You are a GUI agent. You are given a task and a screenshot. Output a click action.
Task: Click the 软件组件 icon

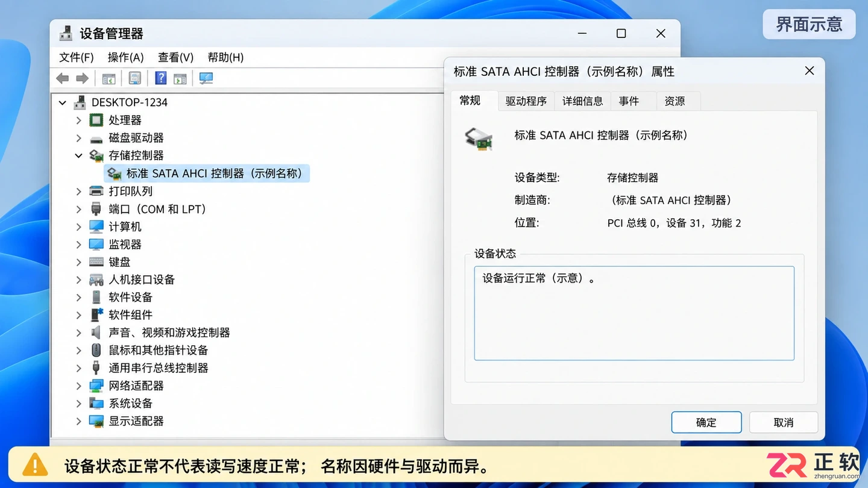[96, 314]
